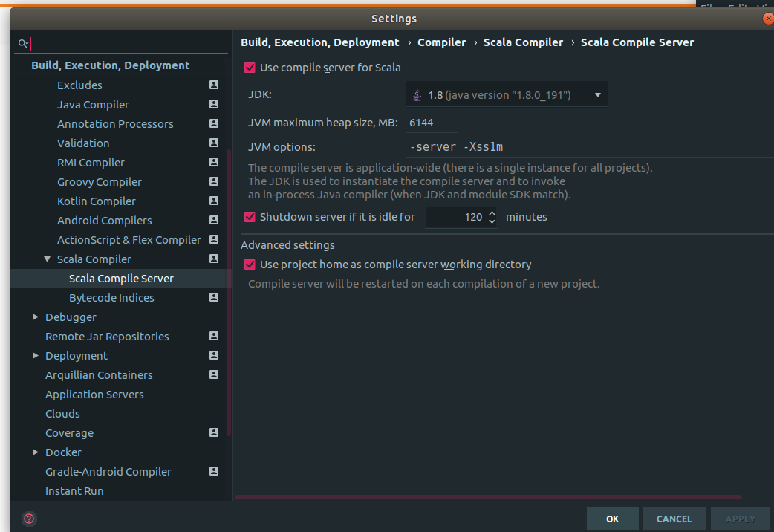Click the help question mark icon

point(29,519)
